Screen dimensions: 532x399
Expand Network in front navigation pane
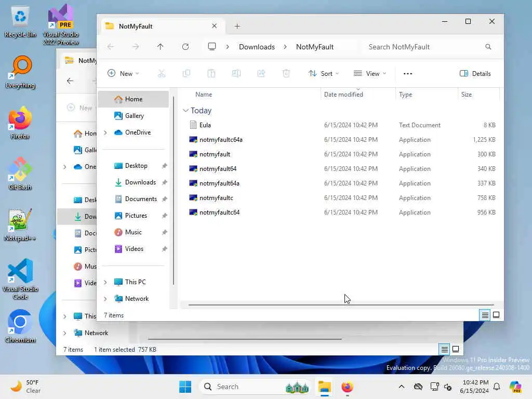click(x=105, y=299)
